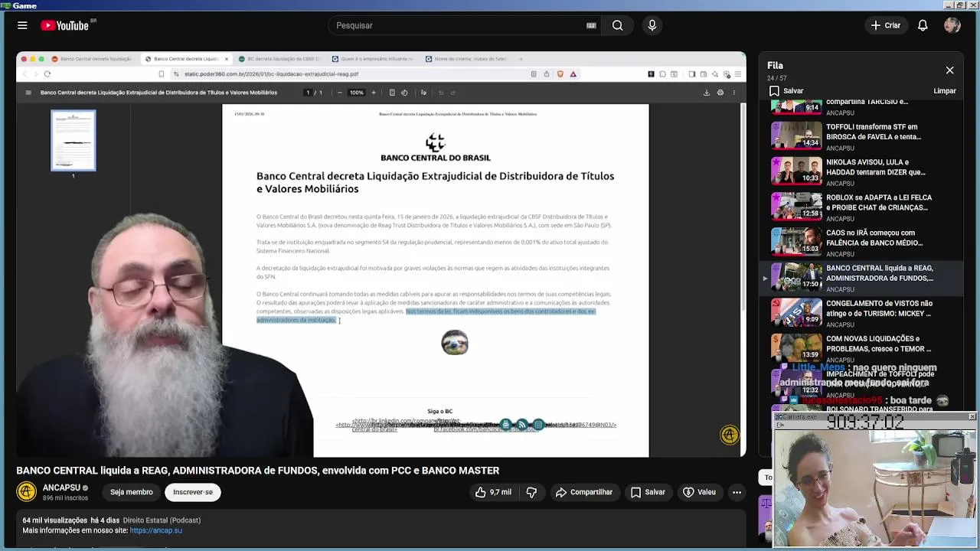The height and width of the screenshot is (551, 980).
Task: Save the queue with Salvar
Action: (x=786, y=90)
